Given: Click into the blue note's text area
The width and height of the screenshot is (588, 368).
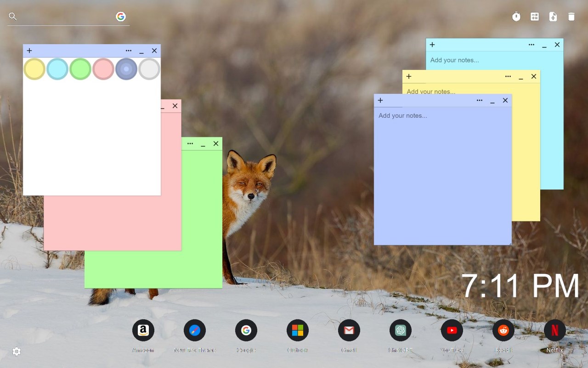Looking at the screenshot, I should coord(443,176).
